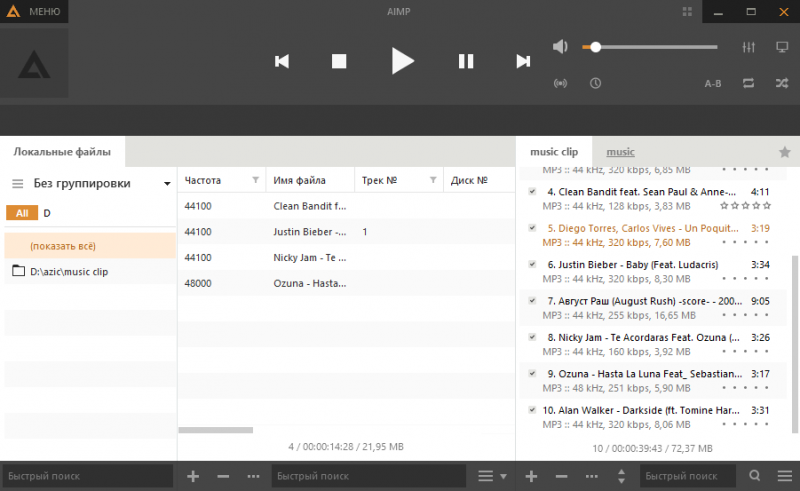Viewport: 800px width, 491px height.
Task: Open playlist miscellaneous ellipsis menu
Action: 591,476
